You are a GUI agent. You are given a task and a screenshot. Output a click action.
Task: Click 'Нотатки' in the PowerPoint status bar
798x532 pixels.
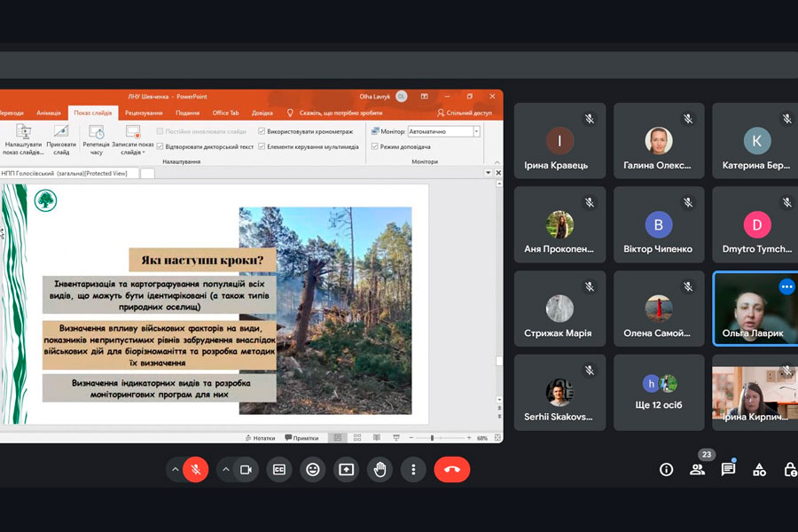(x=260, y=438)
